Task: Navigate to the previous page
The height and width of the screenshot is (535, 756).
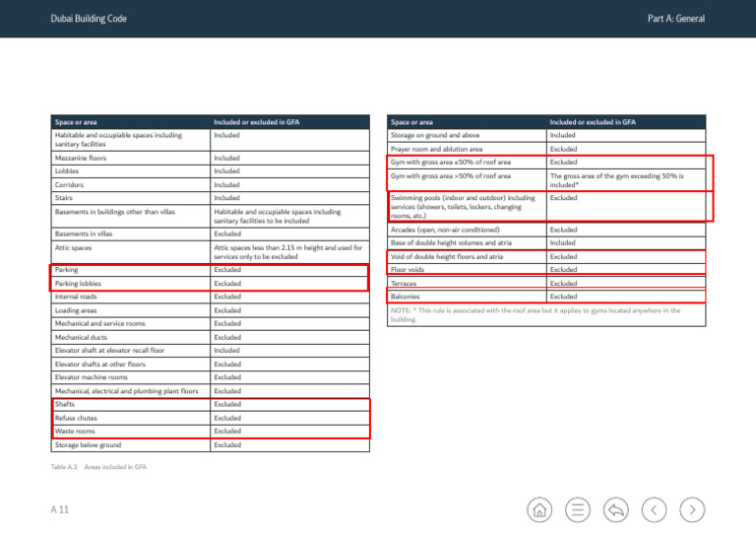Action: coord(654,509)
